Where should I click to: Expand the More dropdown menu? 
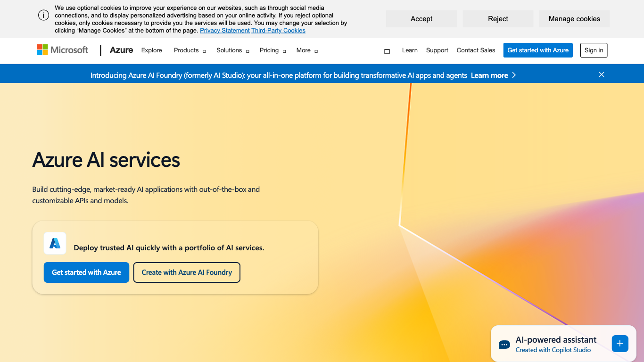pos(307,50)
